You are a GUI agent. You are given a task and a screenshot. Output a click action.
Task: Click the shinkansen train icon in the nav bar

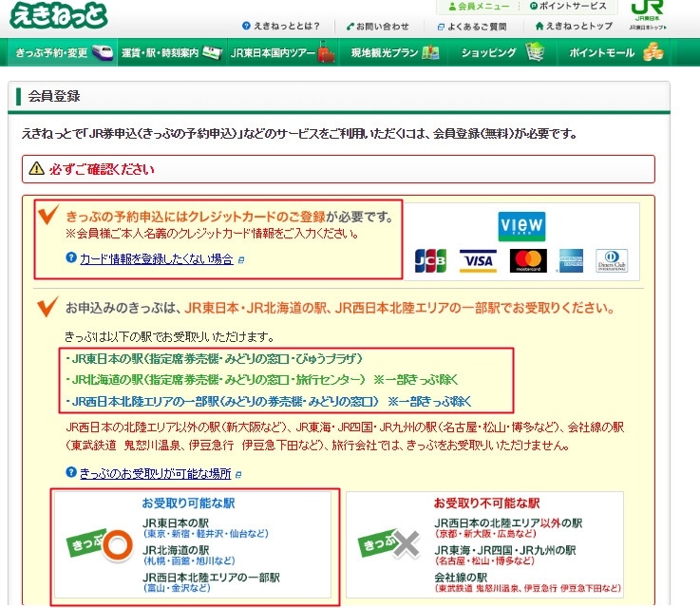(103, 52)
